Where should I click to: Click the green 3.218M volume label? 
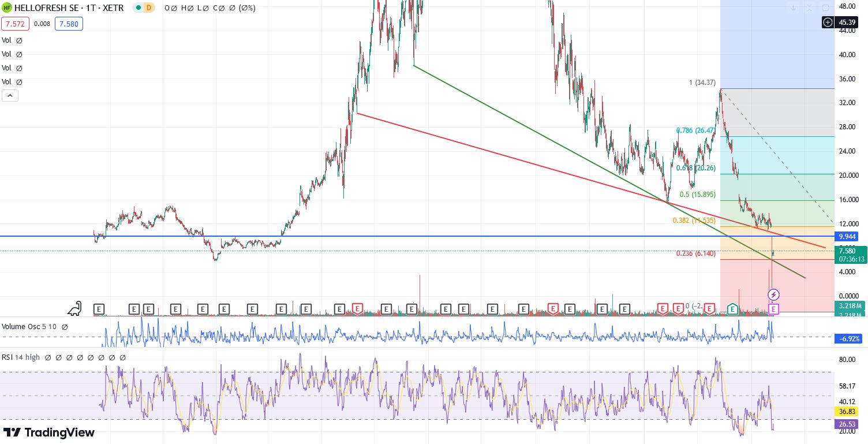point(850,305)
